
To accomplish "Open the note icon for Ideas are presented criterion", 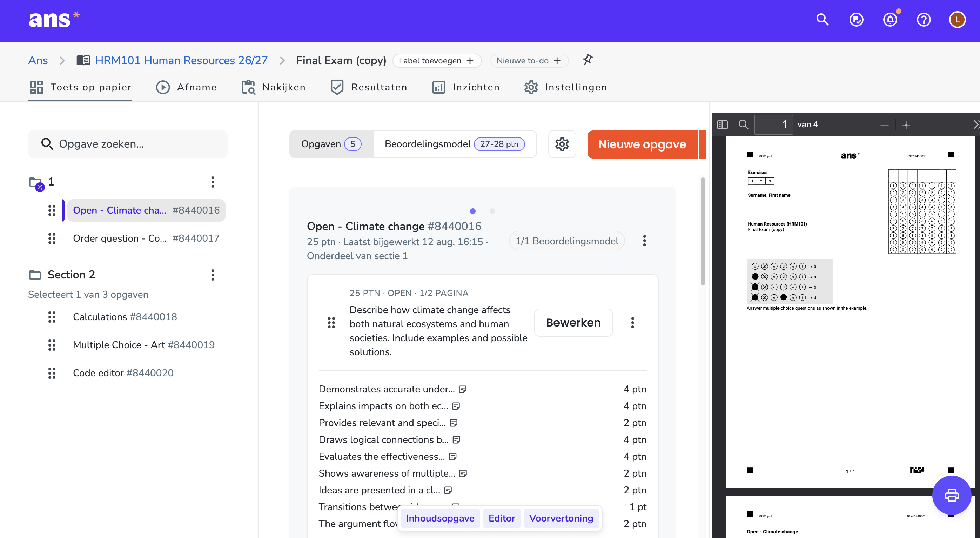I will click(448, 490).
